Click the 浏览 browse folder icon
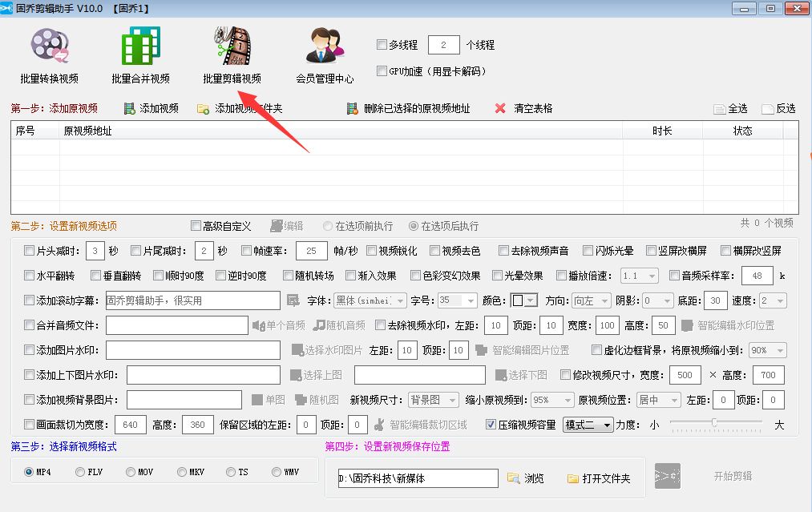The width and height of the screenshot is (812, 512). coord(513,478)
